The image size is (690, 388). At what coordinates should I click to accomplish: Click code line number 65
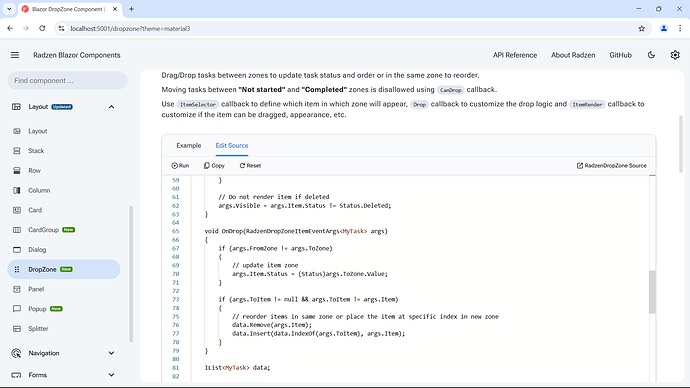coord(176,231)
